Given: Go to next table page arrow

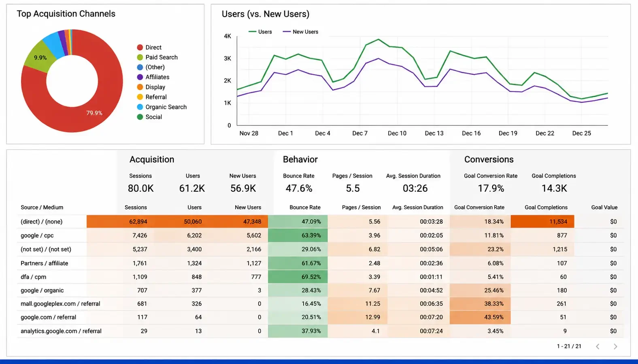Looking at the screenshot, I should pos(615,346).
